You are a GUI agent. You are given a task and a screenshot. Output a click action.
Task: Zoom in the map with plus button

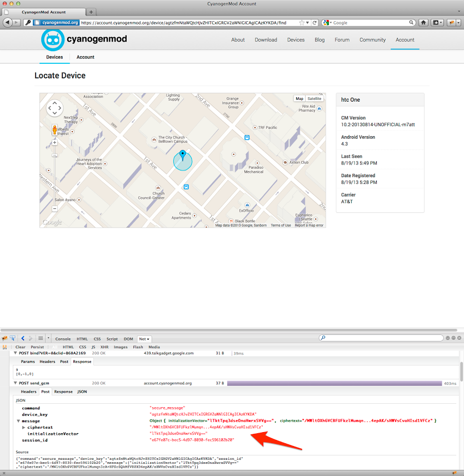click(54, 143)
